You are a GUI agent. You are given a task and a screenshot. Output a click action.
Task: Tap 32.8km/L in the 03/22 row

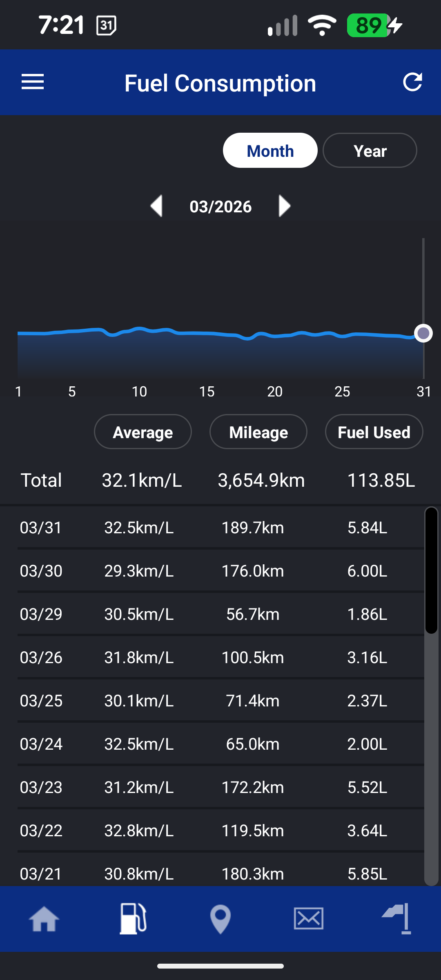point(139,831)
